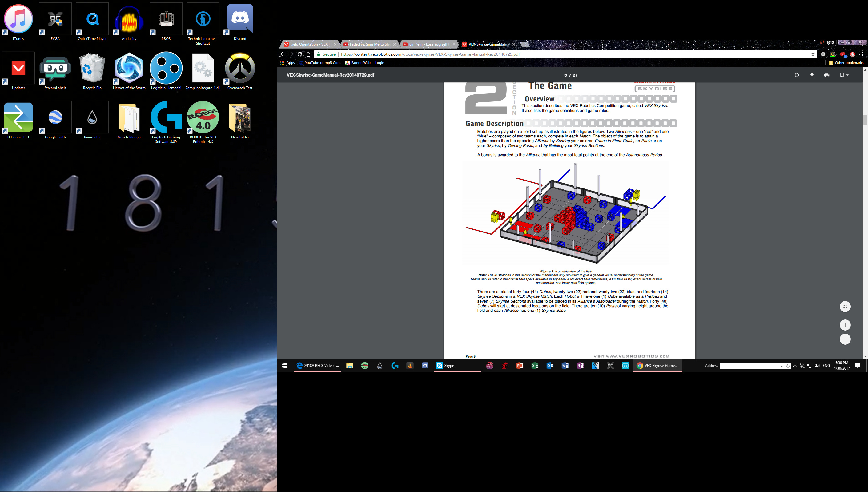The image size is (868, 492).
Task: Print the PDF document
Action: pos(827,75)
